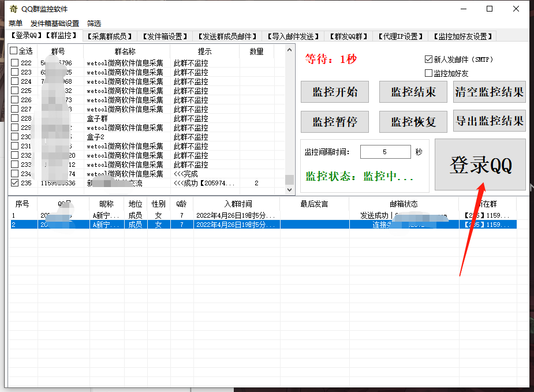Export results with 导出监控结果

coord(490,121)
